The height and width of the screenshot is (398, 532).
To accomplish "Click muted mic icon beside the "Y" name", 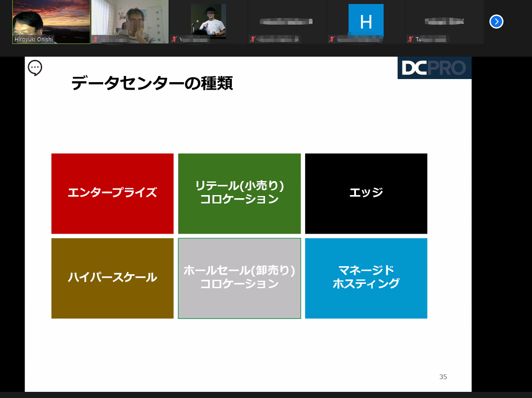I will pyautogui.click(x=174, y=40).
